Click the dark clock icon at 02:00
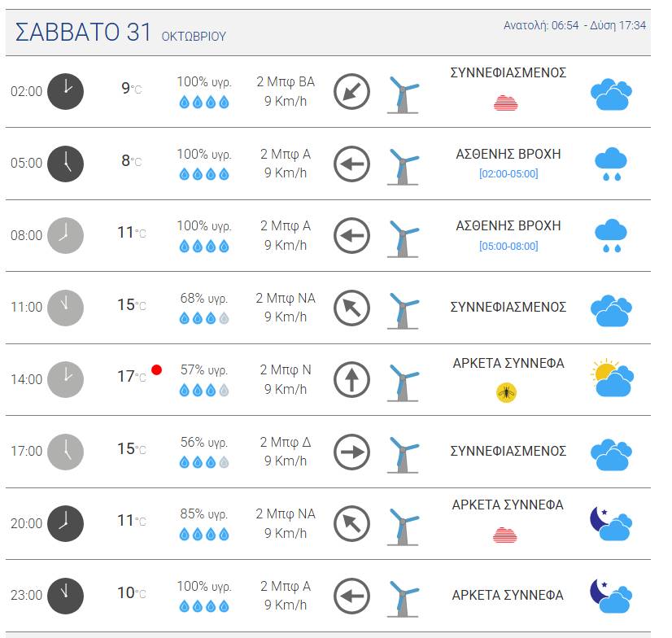 65,91
